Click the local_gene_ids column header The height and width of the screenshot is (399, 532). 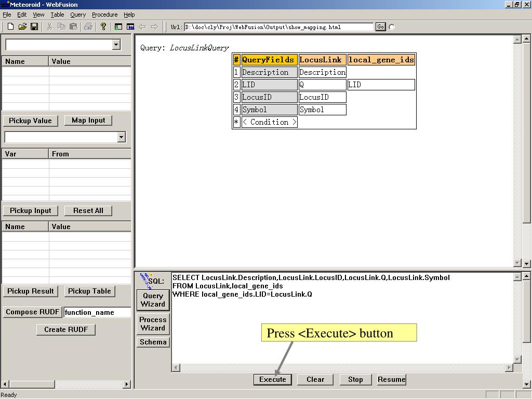tap(381, 60)
